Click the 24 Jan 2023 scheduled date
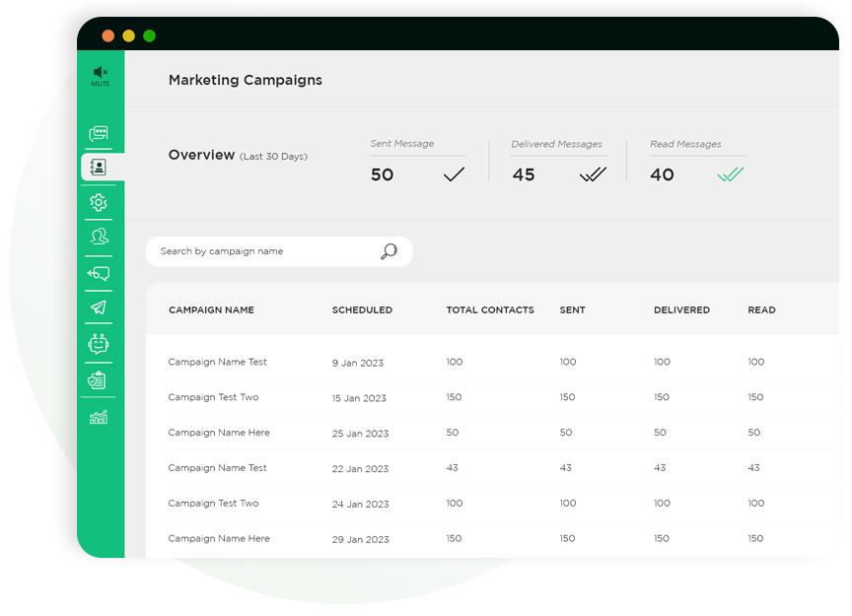Image resolution: width=852 pixels, height=616 pixels. [x=360, y=504]
